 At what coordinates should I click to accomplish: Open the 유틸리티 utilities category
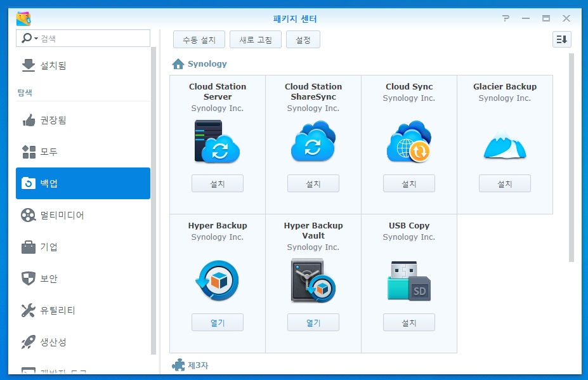83,310
